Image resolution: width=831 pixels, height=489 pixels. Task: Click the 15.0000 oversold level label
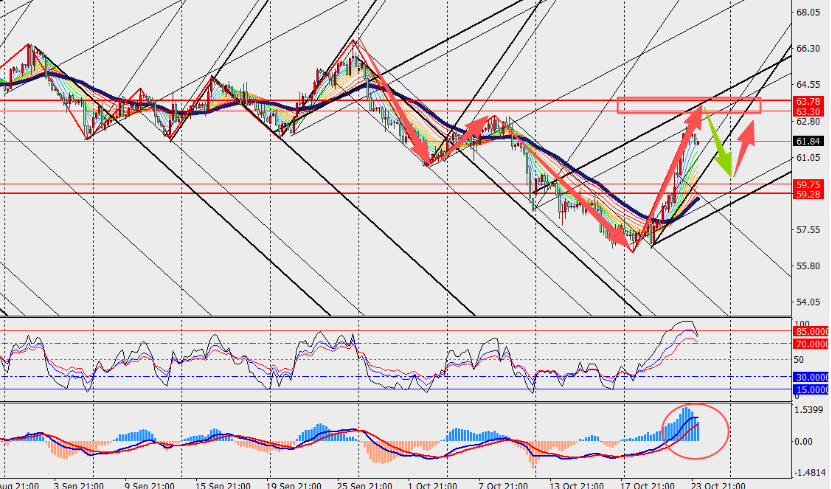coord(811,390)
